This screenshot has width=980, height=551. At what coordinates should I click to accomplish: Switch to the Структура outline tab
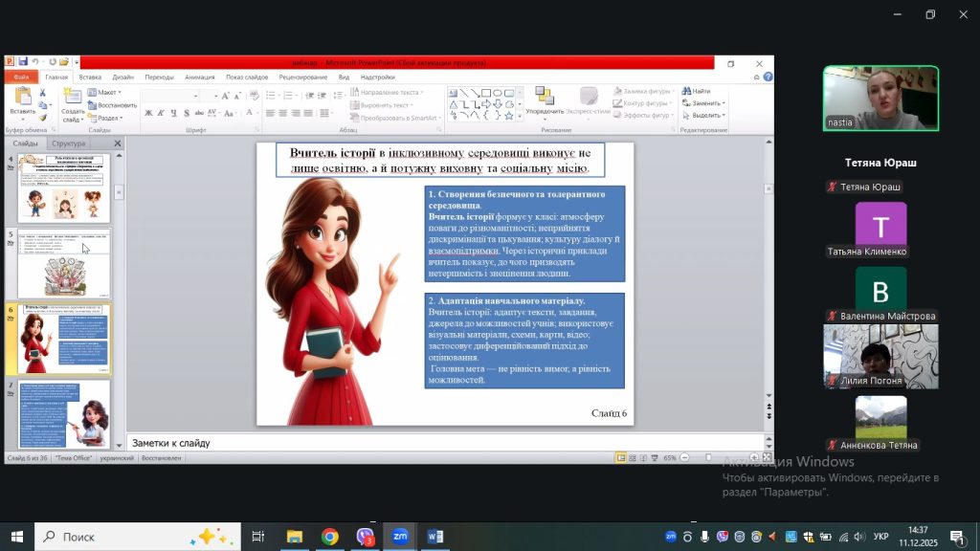click(69, 143)
